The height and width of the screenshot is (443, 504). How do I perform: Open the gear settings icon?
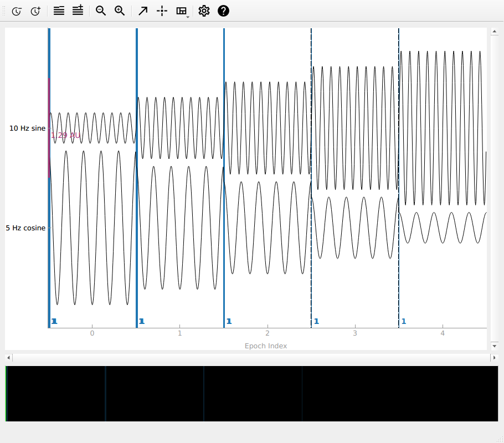click(204, 11)
